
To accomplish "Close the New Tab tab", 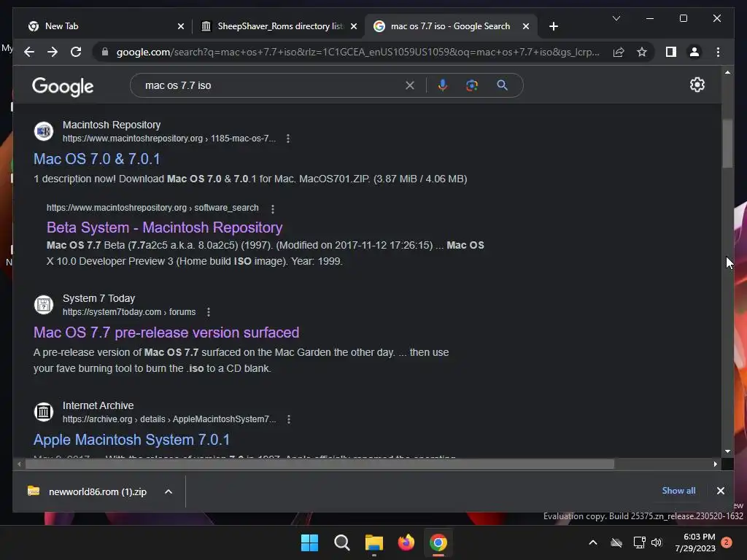I will [x=181, y=26].
